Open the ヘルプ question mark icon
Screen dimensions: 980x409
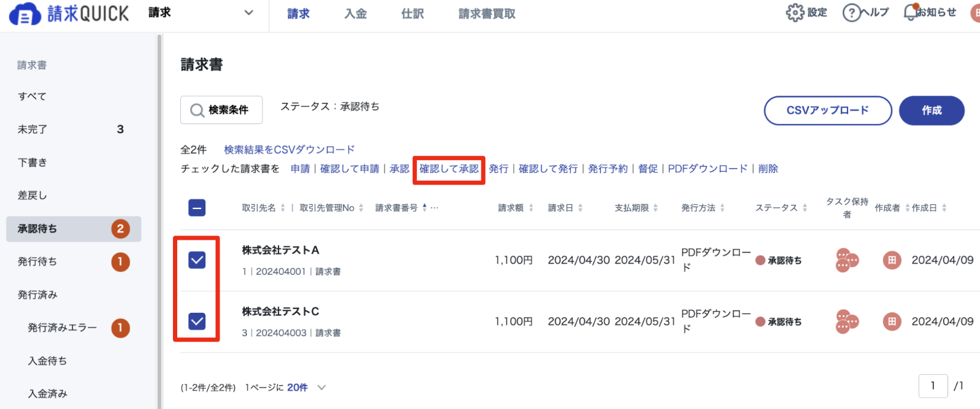[x=851, y=12]
